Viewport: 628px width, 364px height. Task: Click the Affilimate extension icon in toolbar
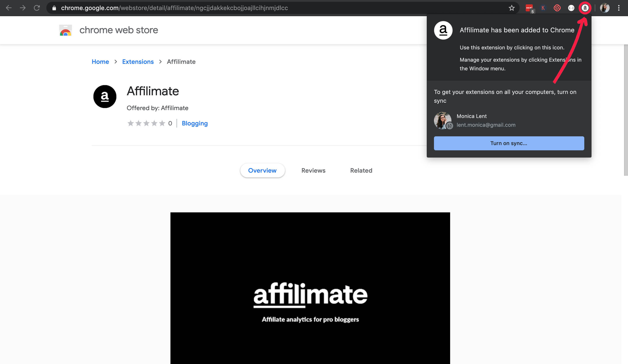pos(585,8)
